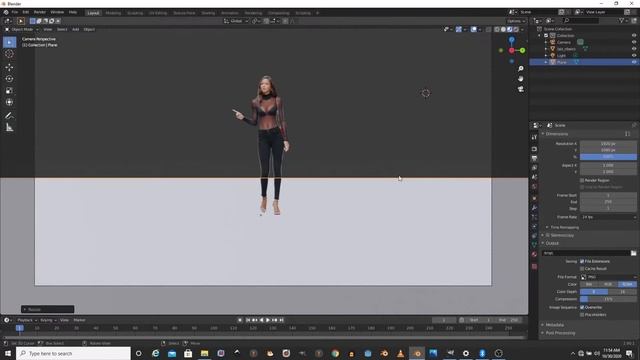Click the Resolution percentage slider
This screenshot has width=640, height=360.
tap(608, 157)
